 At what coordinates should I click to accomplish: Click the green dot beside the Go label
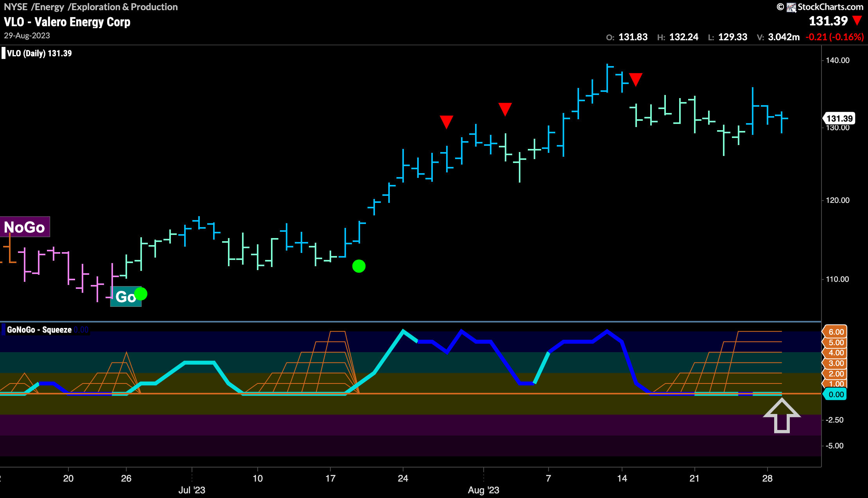[x=141, y=294]
